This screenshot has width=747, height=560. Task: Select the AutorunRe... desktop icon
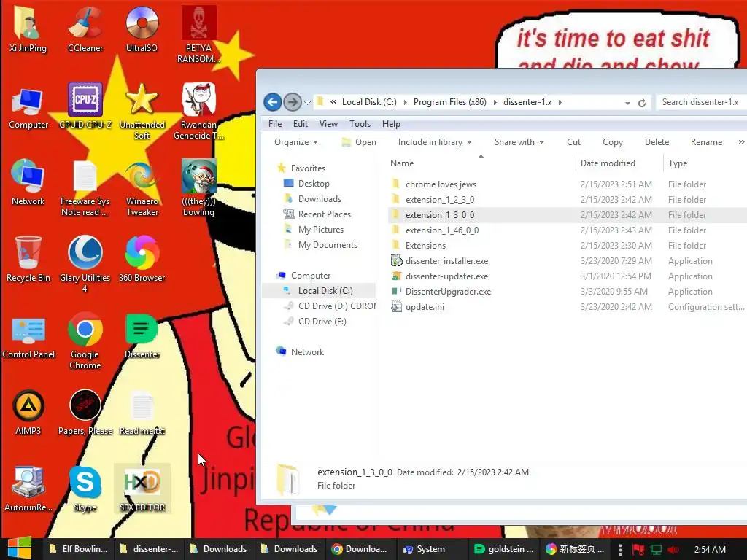[28, 489]
